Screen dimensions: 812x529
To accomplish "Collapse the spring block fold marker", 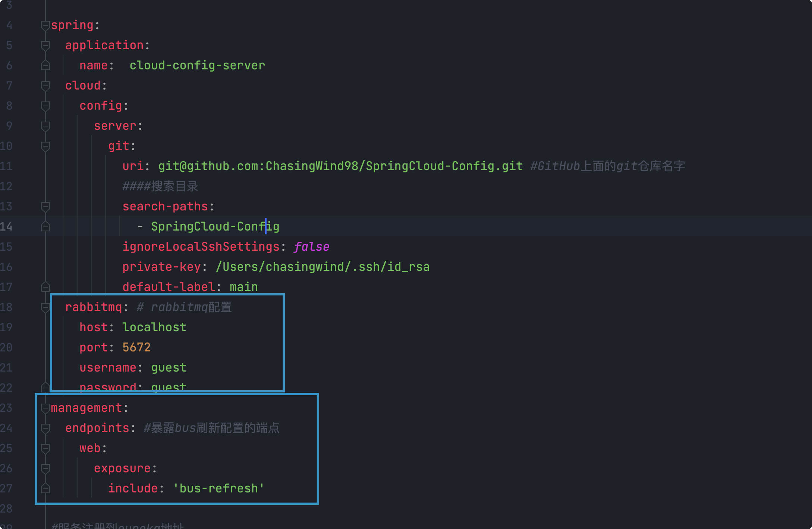I will point(45,25).
